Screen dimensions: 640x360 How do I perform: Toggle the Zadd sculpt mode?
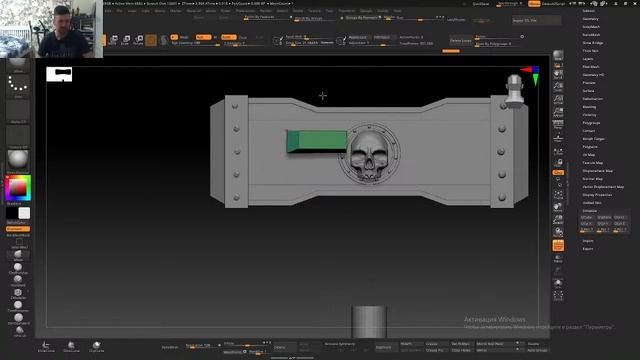[x=229, y=37]
